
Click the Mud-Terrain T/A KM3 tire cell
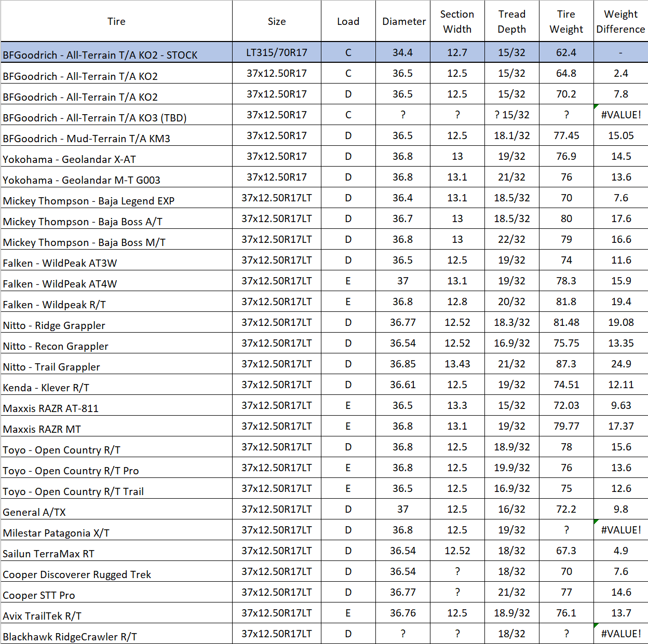pos(116,135)
